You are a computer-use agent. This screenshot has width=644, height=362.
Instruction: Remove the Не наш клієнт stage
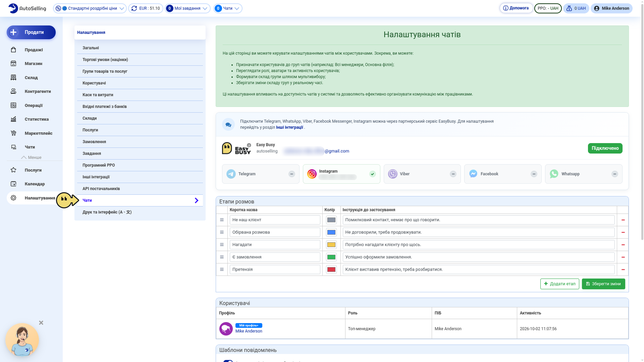623,220
